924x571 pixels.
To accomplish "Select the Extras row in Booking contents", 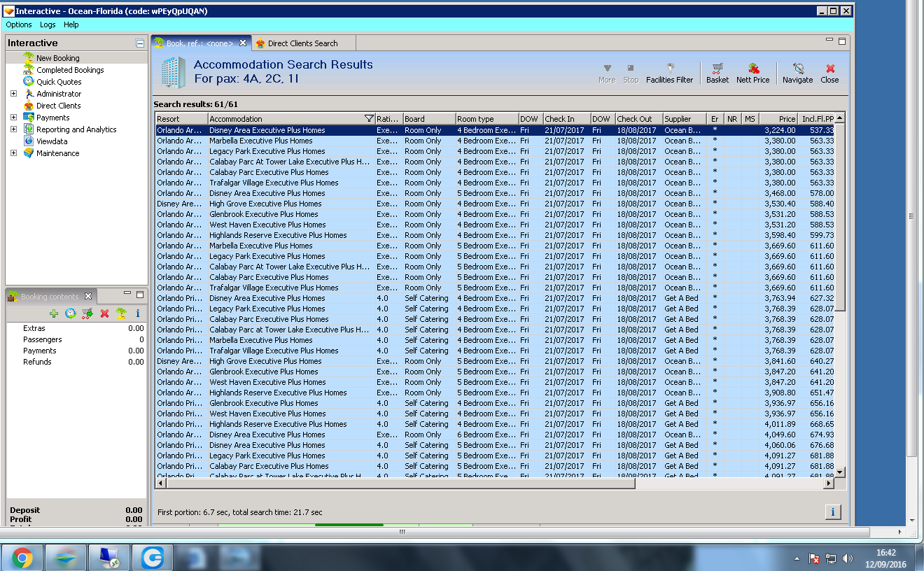I will point(76,328).
